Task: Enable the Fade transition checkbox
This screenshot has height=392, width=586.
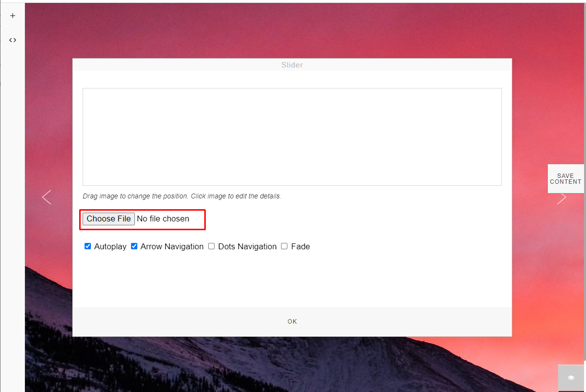Action: [x=284, y=246]
